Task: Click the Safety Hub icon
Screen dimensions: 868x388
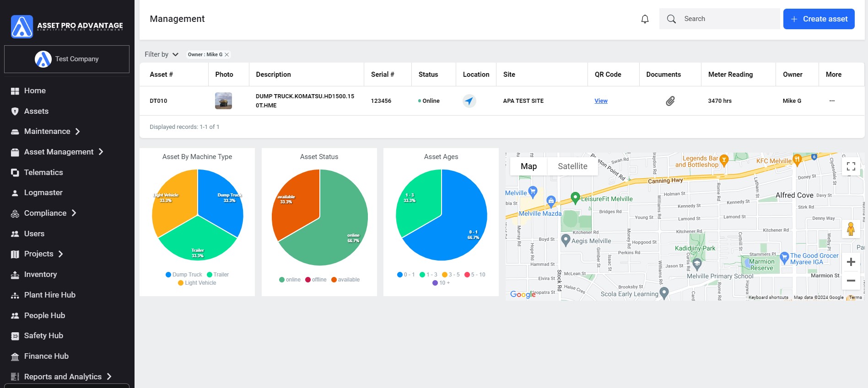Action: [x=15, y=336]
